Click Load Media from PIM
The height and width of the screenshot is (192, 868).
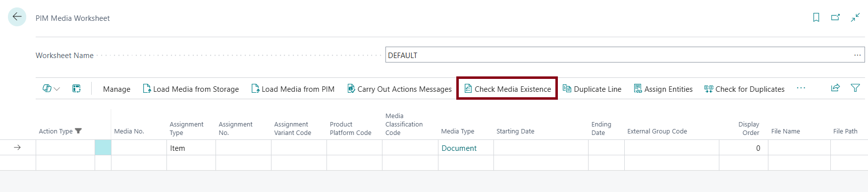click(x=293, y=89)
